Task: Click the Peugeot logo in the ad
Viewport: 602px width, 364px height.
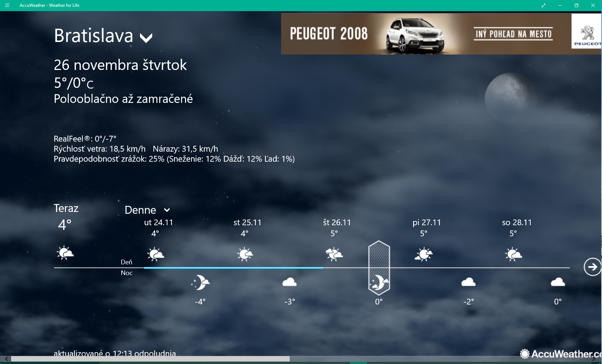Action: pos(587,31)
